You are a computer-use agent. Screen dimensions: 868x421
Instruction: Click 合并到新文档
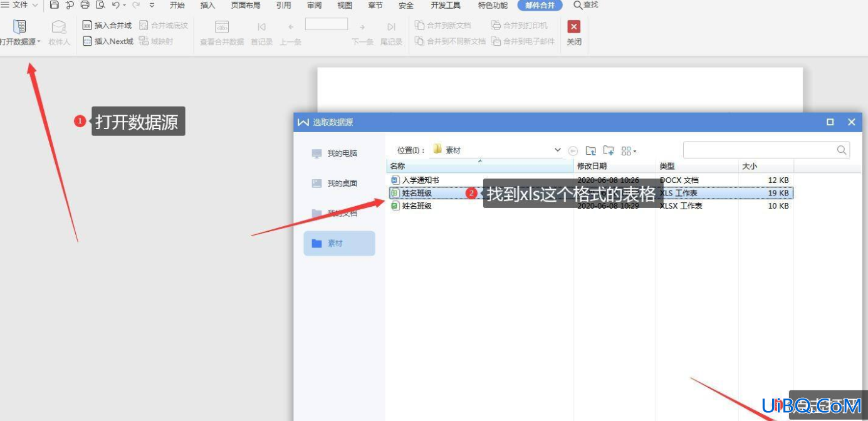(x=442, y=26)
